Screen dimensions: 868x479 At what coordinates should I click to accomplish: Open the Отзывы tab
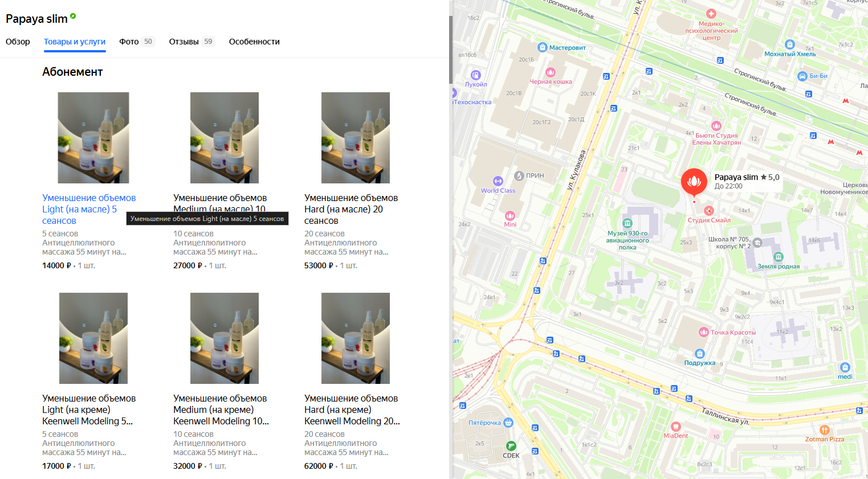(184, 42)
